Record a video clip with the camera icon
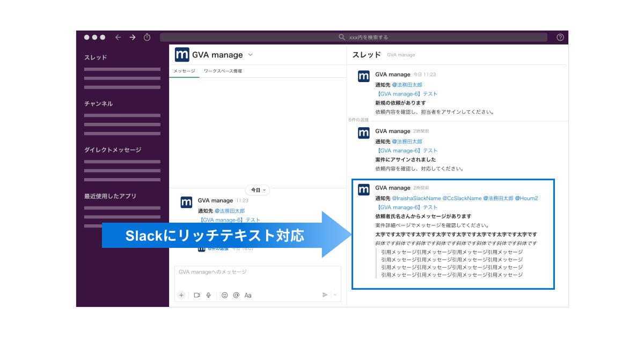Viewport: 644px width, 338px height. click(197, 295)
